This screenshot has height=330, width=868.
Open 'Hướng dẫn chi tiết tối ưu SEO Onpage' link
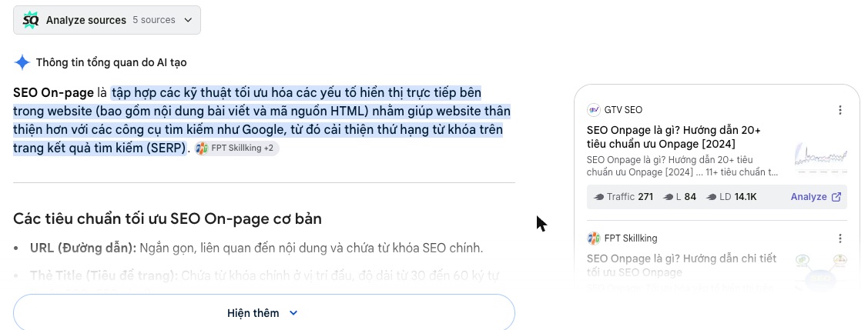coord(682,265)
